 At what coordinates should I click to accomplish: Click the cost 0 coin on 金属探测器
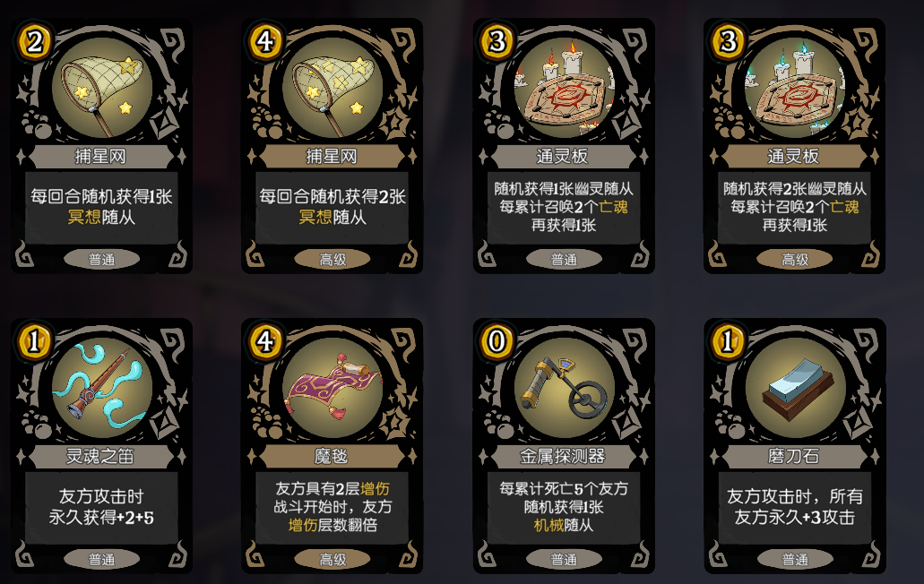click(x=497, y=341)
